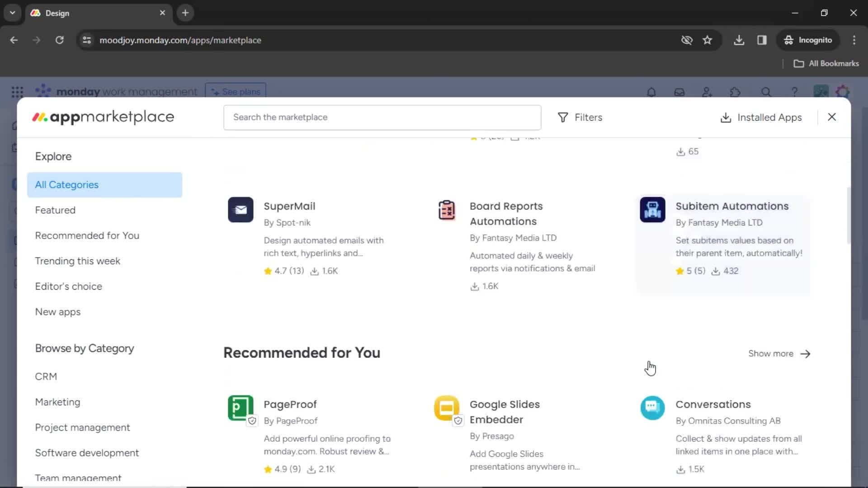
Task: Click the search magnifier in monday header
Action: point(766,92)
